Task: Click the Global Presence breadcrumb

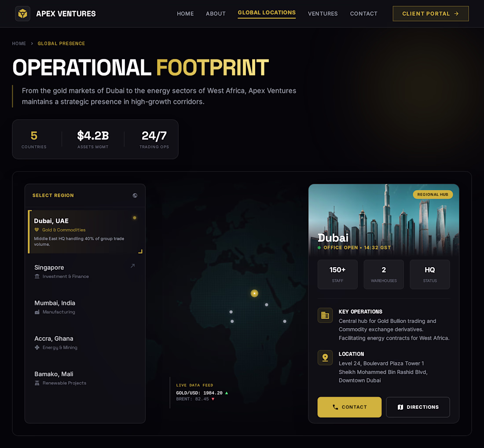Action: [61, 44]
